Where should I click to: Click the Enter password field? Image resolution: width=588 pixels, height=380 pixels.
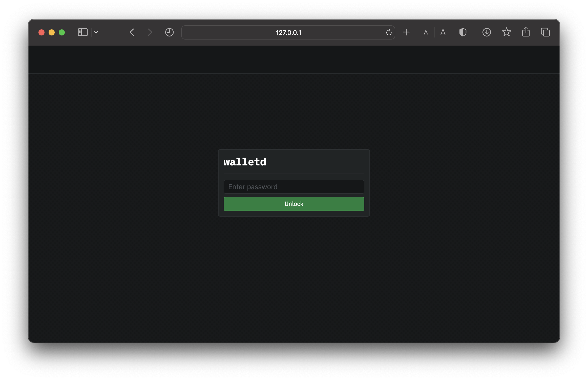pos(294,187)
